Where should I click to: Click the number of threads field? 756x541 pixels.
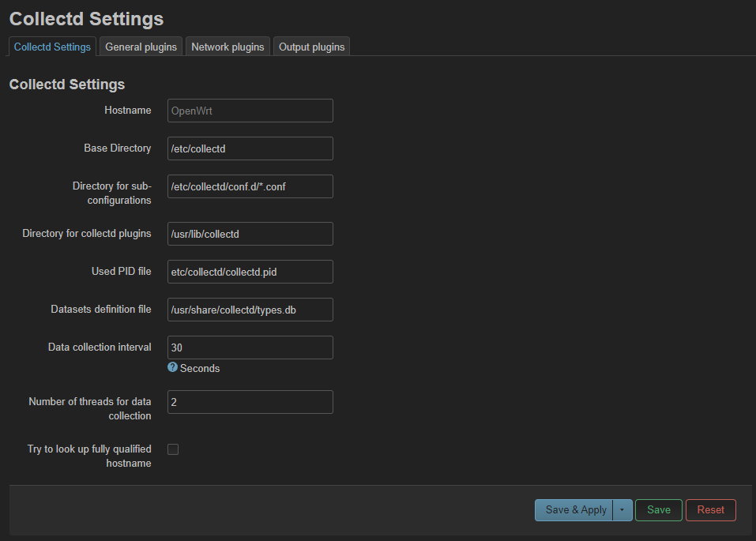[x=250, y=402]
